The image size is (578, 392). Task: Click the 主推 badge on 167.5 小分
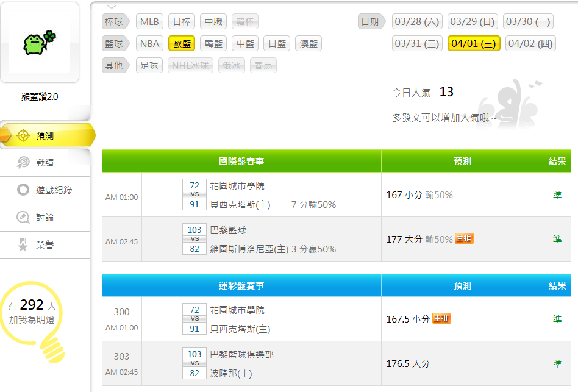point(441,318)
